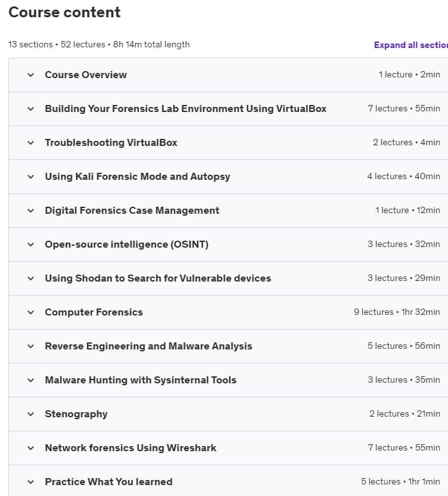The image size is (448, 496).
Task: Expand Network forensics Using Wireshark chevron
Action: click(31, 448)
